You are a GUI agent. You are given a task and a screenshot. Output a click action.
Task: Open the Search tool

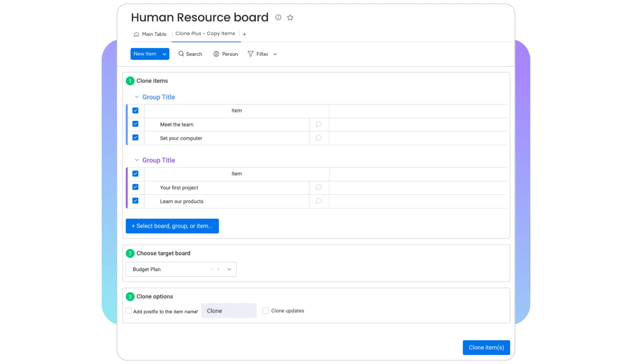pos(190,54)
